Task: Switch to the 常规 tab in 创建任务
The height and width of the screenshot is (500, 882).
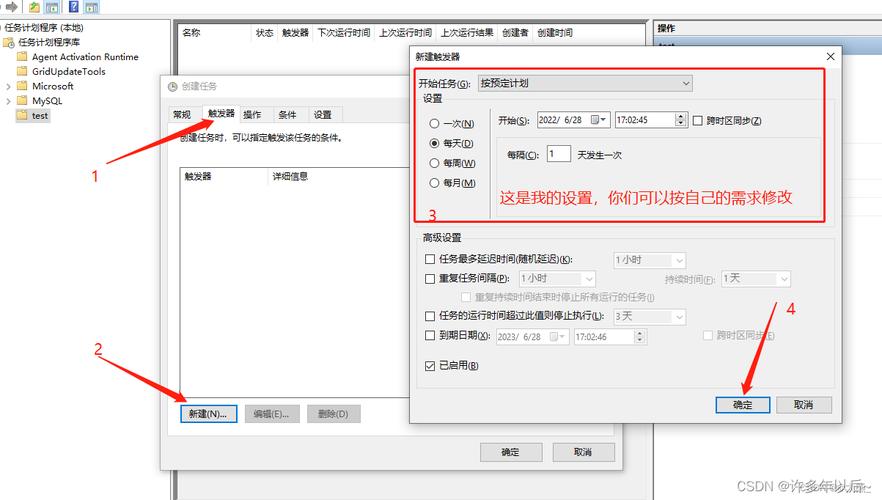Action: click(182, 114)
